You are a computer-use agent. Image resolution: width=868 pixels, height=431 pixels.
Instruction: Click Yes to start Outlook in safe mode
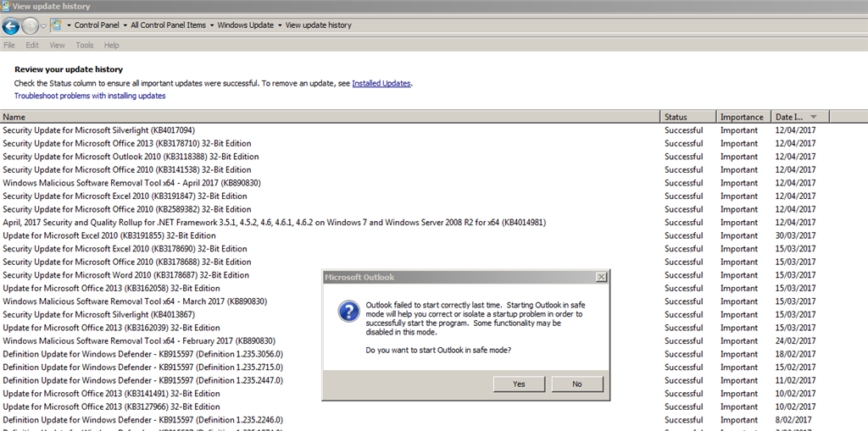pos(519,384)
